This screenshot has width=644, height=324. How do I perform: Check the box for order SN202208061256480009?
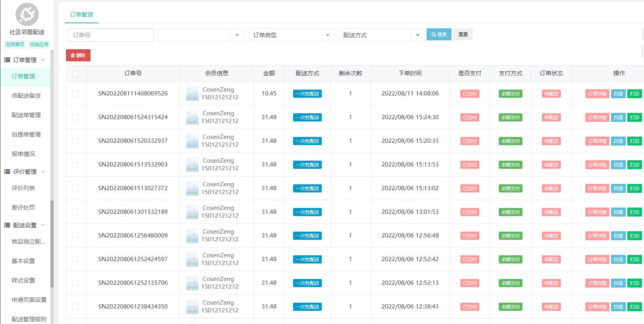75,236
